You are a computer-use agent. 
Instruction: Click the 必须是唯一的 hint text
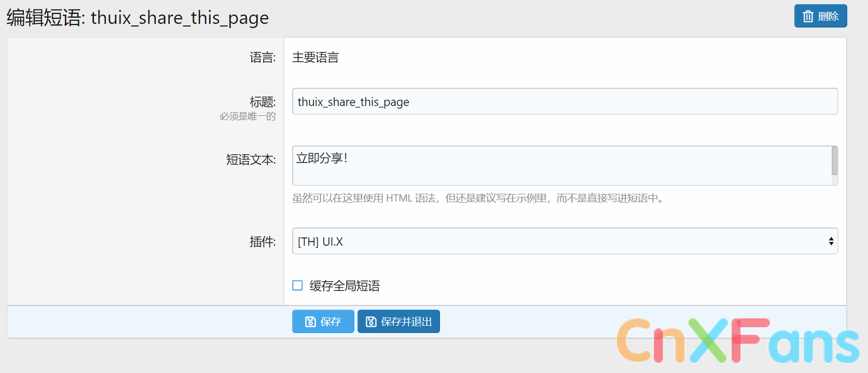[x=247, y=116]
